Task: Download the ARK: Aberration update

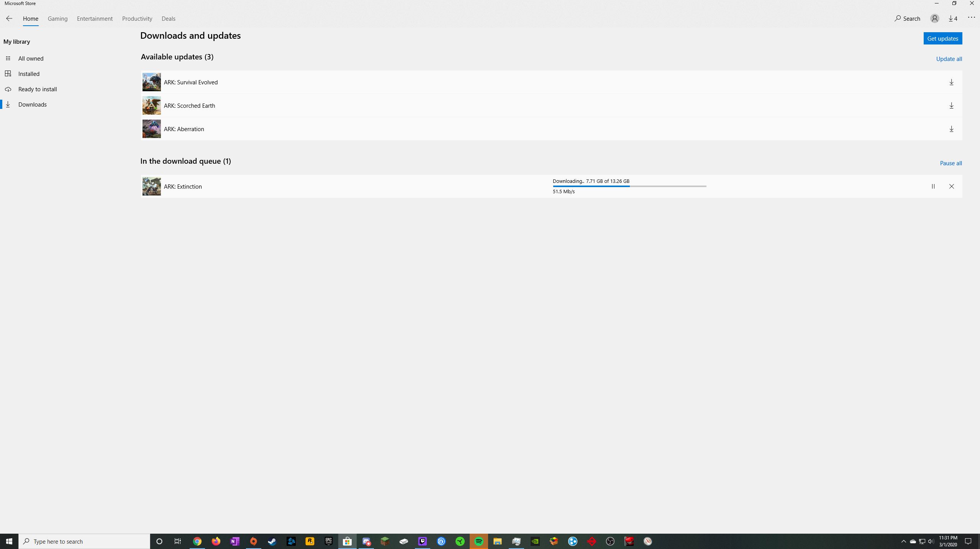Action: click(x=951, y=129)
